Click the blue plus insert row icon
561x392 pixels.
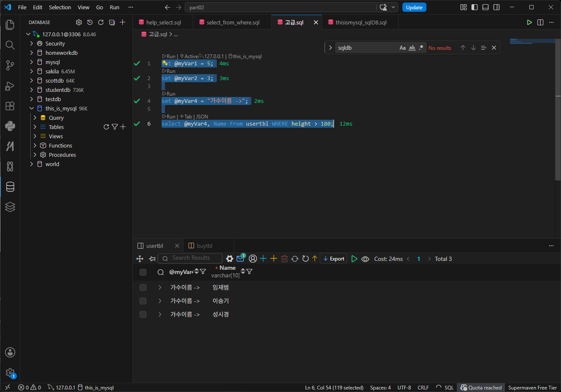pyautogui.click(x=263, y=259)
